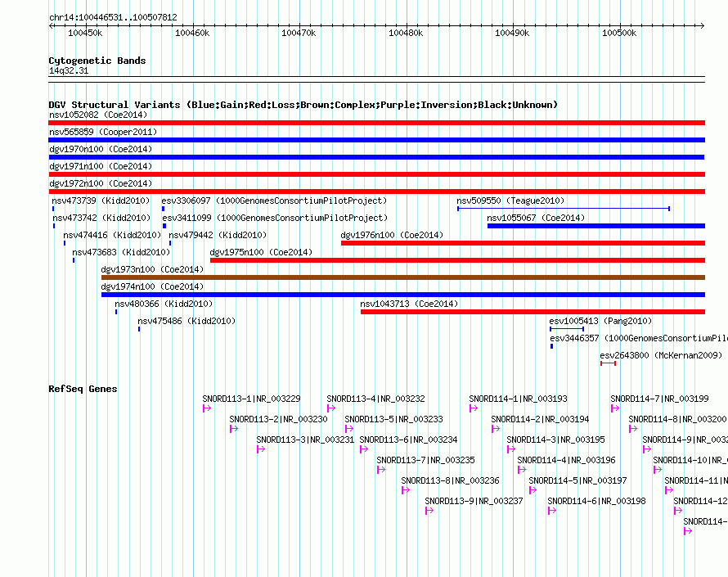
Task: Click the Cytogenetic Bands track heading
Action: pos(97,61)
